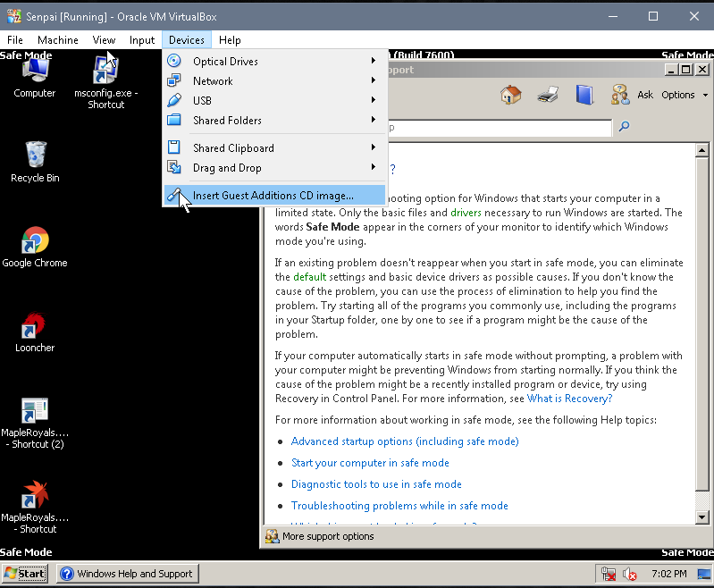714x588 pixels.
Task: Select the MapleRoyals Shortcut (2) icon
Action: pos(35,424)
